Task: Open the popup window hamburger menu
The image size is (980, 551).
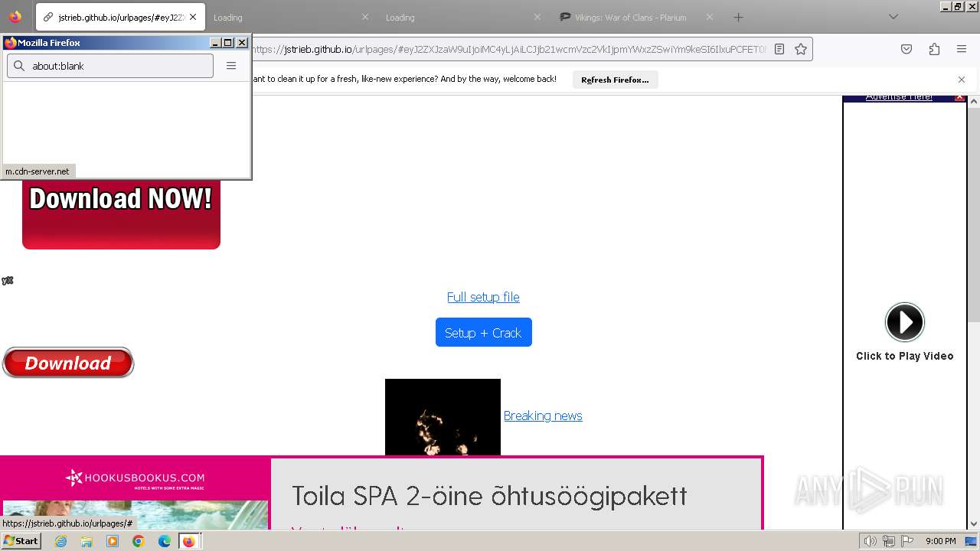Action: click(231, 66)
